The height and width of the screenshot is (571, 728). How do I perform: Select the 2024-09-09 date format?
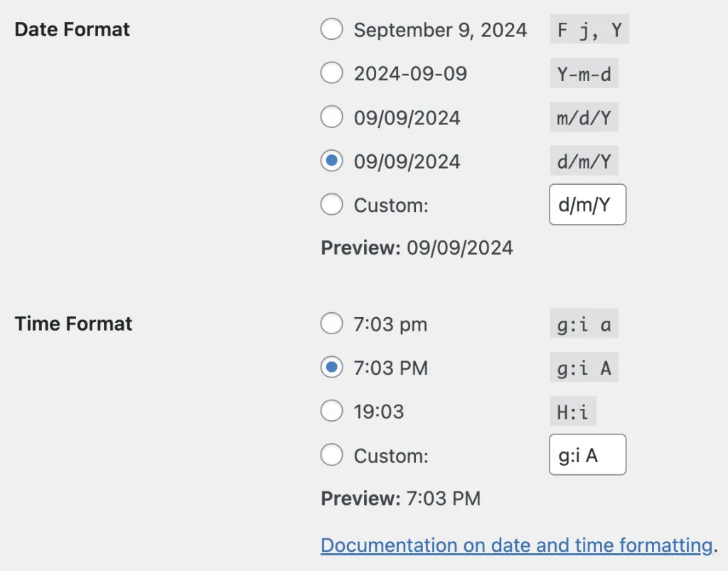coord(331,73)
